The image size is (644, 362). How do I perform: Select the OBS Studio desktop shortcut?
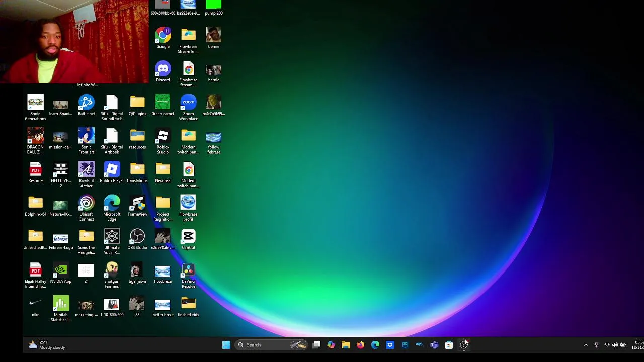click(137, 239)
